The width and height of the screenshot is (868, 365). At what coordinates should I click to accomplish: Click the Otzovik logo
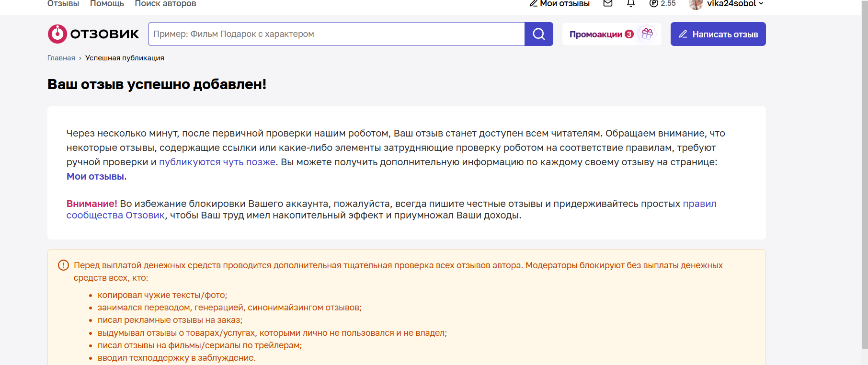point(93,34)
